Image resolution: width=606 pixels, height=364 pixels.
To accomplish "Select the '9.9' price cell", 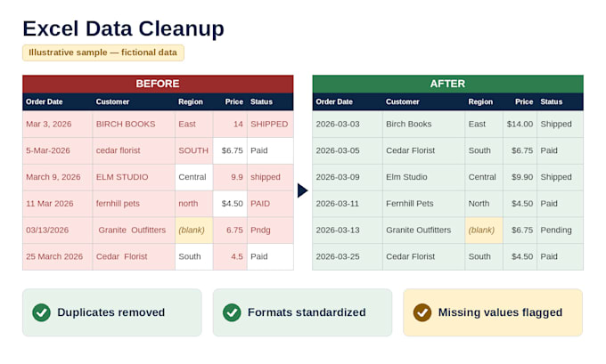I will click(230, 177).
